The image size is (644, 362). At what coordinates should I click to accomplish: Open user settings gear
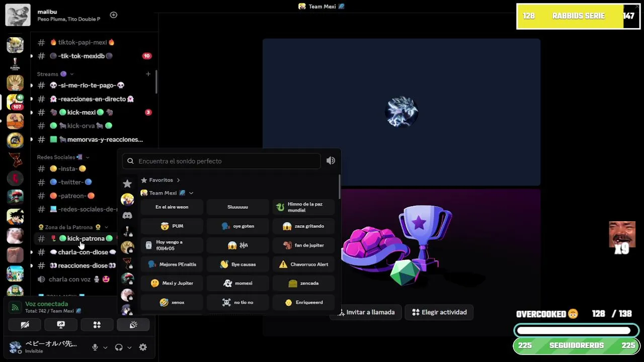[143, 347]
